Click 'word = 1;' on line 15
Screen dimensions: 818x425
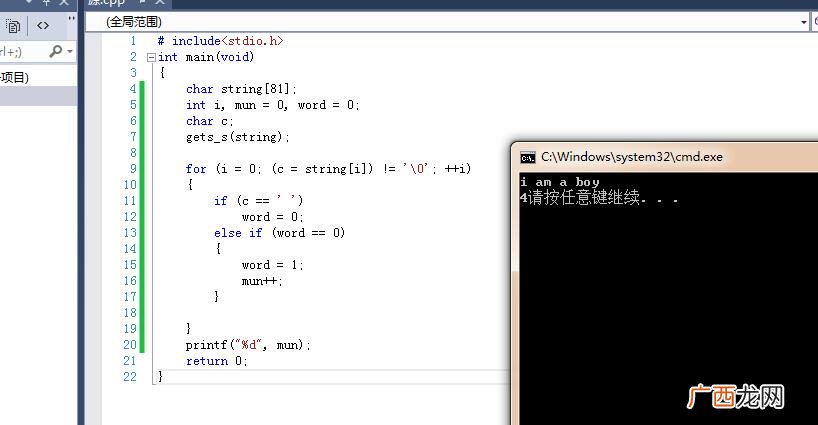click(x=272, y=265)
